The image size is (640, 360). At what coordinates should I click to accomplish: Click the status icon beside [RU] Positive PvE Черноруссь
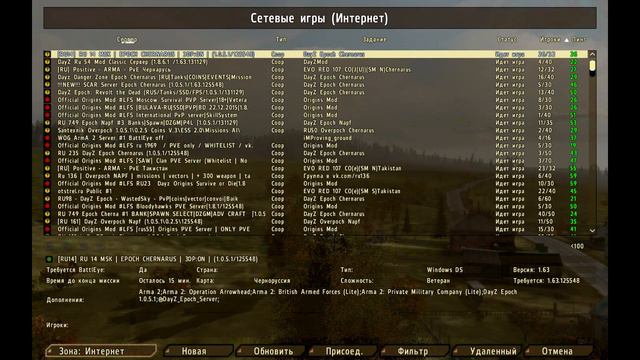coord(47,69)
